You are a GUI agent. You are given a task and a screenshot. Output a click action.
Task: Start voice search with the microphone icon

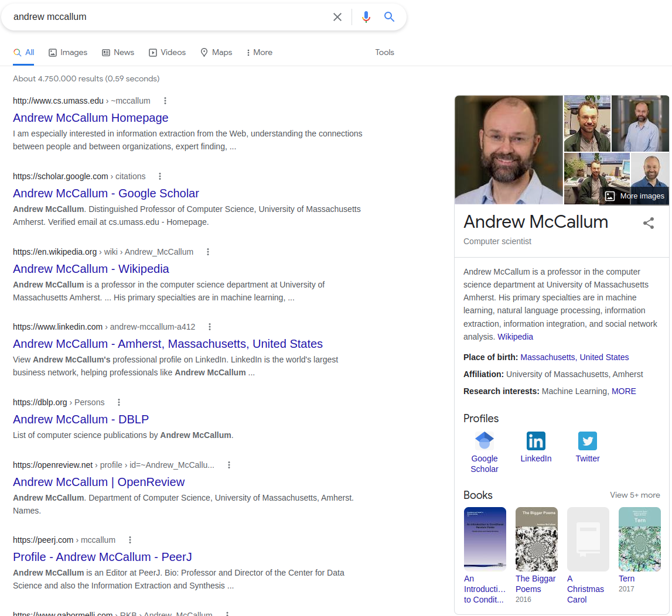(366, 17)
